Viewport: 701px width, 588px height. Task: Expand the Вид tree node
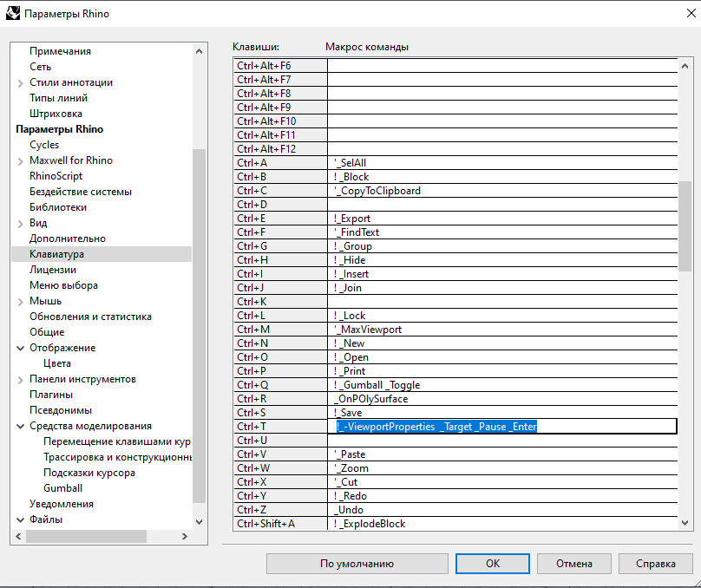coord(21,223)
